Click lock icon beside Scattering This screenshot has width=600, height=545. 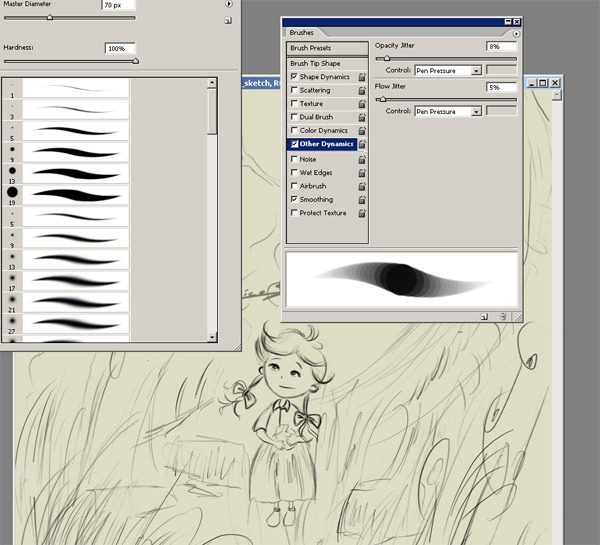(362, 90)
